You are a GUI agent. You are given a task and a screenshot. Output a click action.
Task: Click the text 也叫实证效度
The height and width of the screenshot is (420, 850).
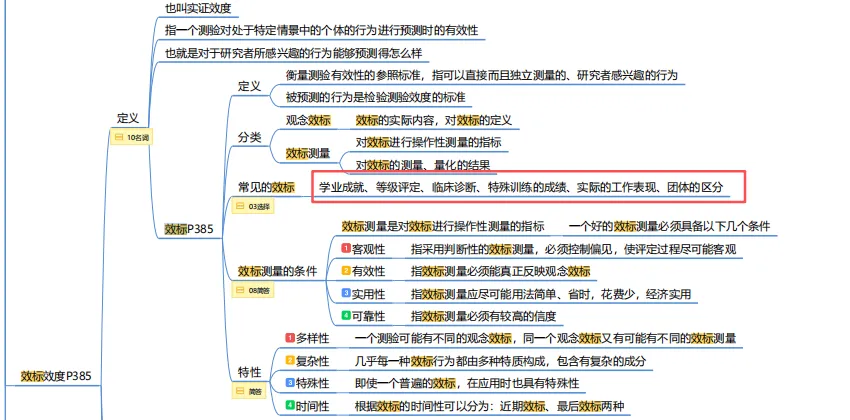point(198,8)
